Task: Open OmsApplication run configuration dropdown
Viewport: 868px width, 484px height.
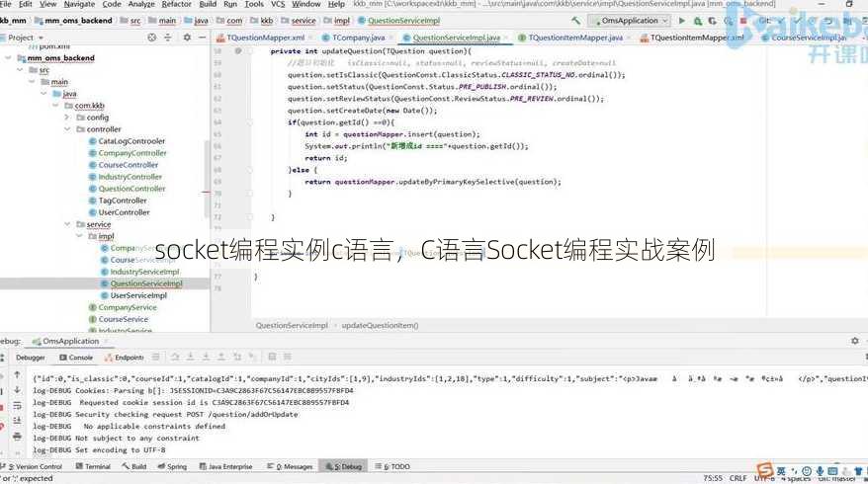Action: (630, 21)
